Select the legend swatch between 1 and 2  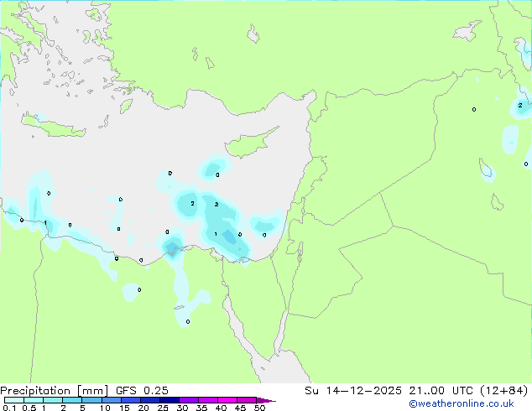53,400
